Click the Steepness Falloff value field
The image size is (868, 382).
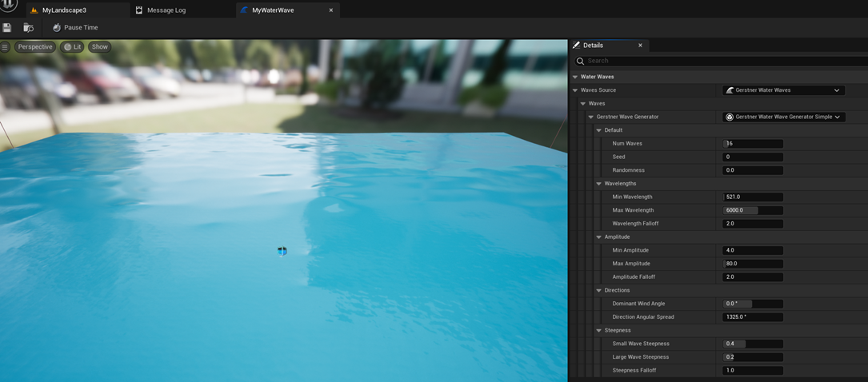click(x=753, y=370)
